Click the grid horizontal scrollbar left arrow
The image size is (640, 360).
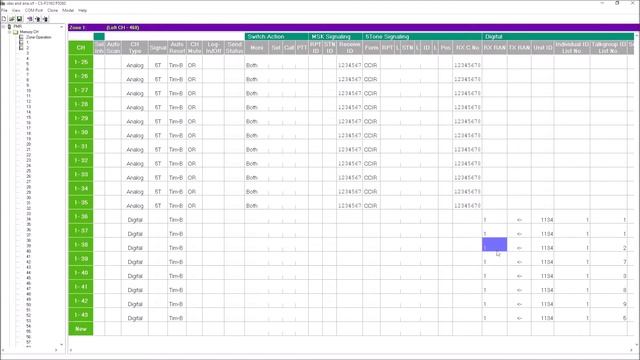click(71, 350)
